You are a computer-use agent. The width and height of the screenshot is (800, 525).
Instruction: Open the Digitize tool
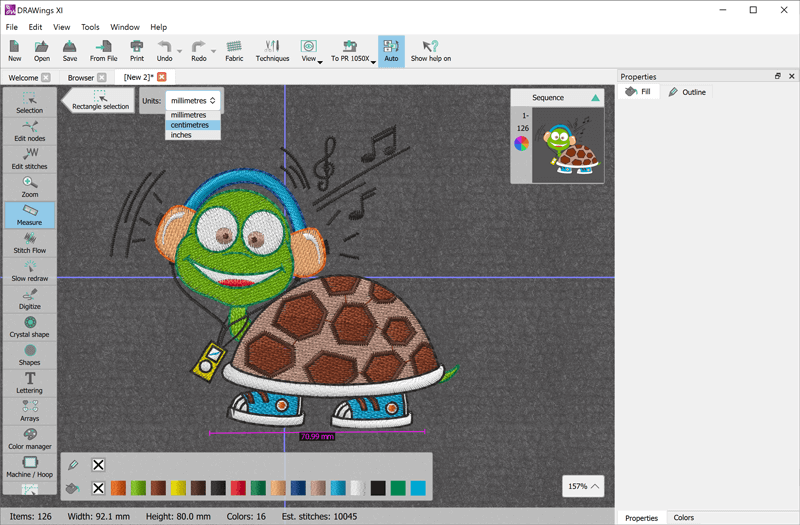click(x=29, y=299)
